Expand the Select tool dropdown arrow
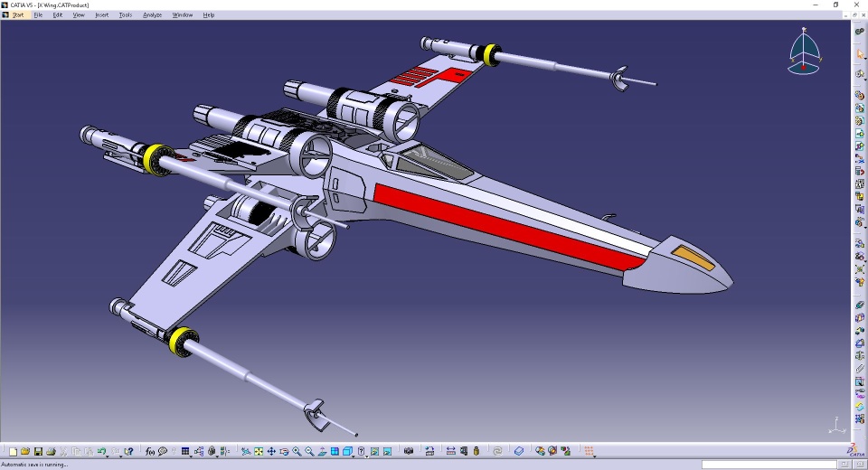 [865, 58]
